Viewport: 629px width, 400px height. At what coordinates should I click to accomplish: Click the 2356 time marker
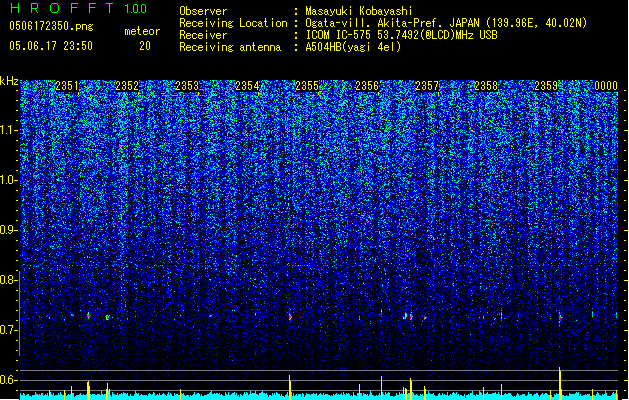click(367, 86)
